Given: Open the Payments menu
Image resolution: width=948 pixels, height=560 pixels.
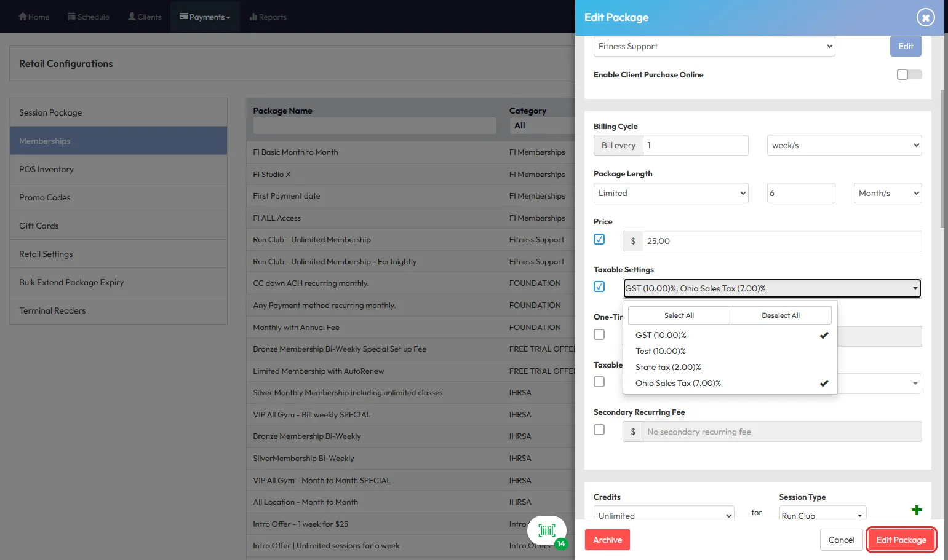Looking at the screenshot, I should click(x=205, y=17).
